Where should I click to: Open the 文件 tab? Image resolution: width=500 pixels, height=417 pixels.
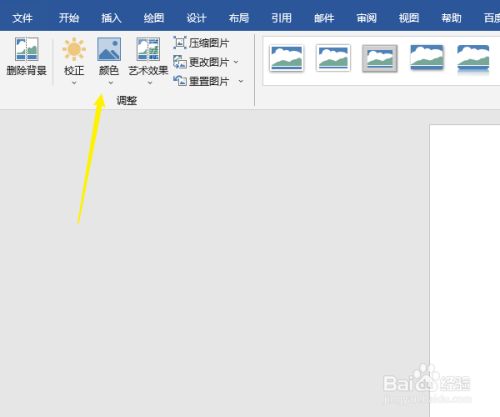point(22,18)
